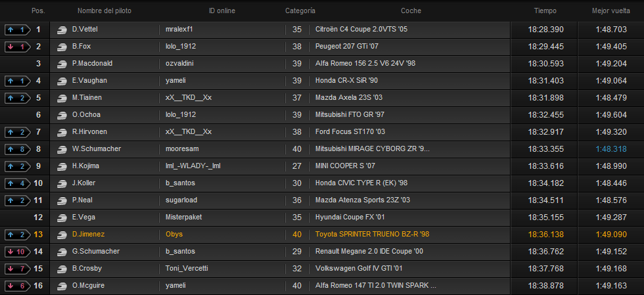Viewport: 644px width, 295px height.
Task: Click race time 18:28.390
Action: point(546,30)
